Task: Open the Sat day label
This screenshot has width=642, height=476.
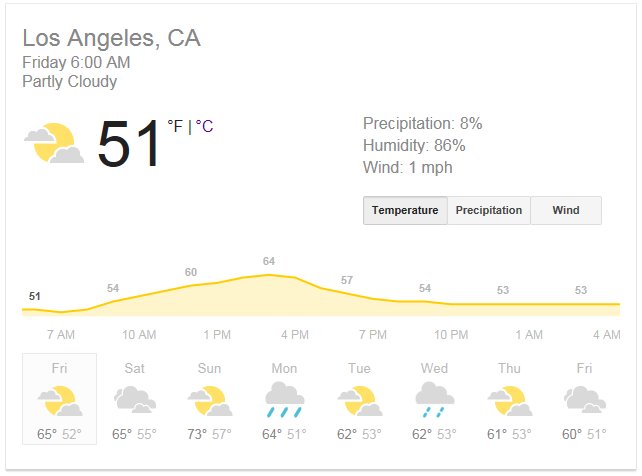Action: coord(134,368)
